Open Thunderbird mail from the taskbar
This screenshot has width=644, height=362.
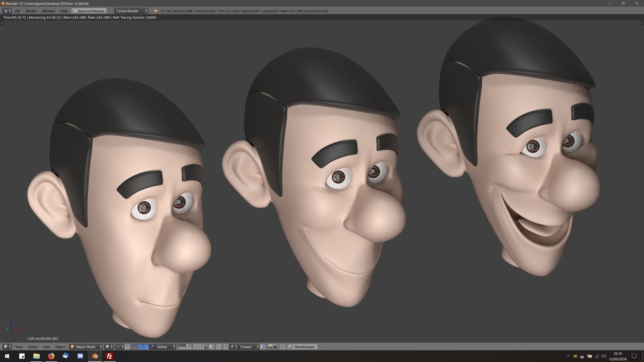[x=65, y=356]
